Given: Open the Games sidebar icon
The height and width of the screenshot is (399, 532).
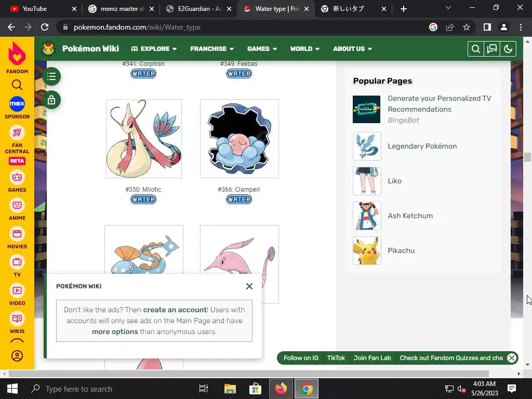Looking at the screenshot, I should click(x=17, y=178).
